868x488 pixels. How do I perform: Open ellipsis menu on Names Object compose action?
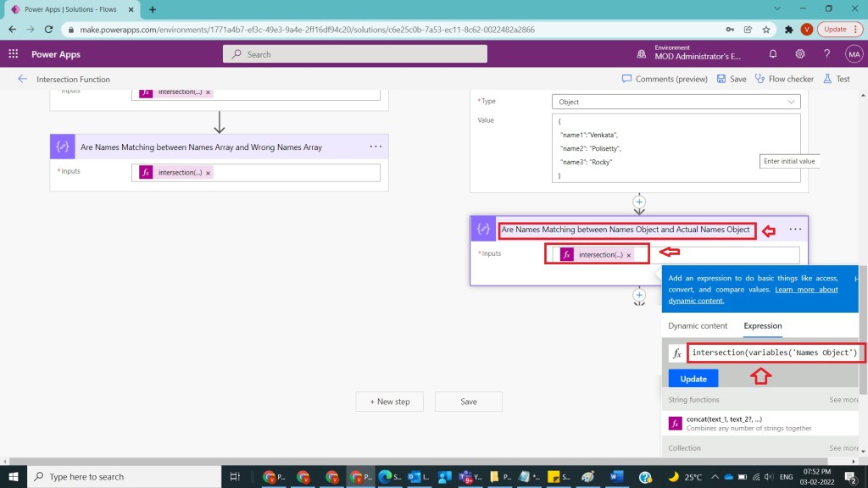coord(794,229)
